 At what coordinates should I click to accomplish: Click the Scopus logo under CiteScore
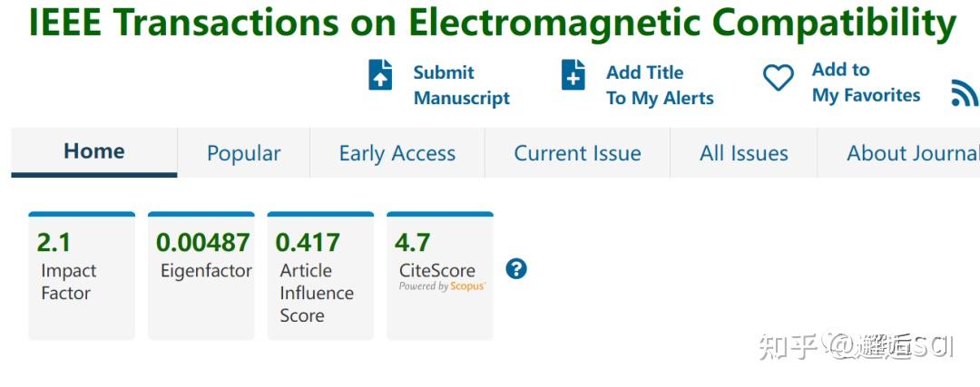pos(468,286)
